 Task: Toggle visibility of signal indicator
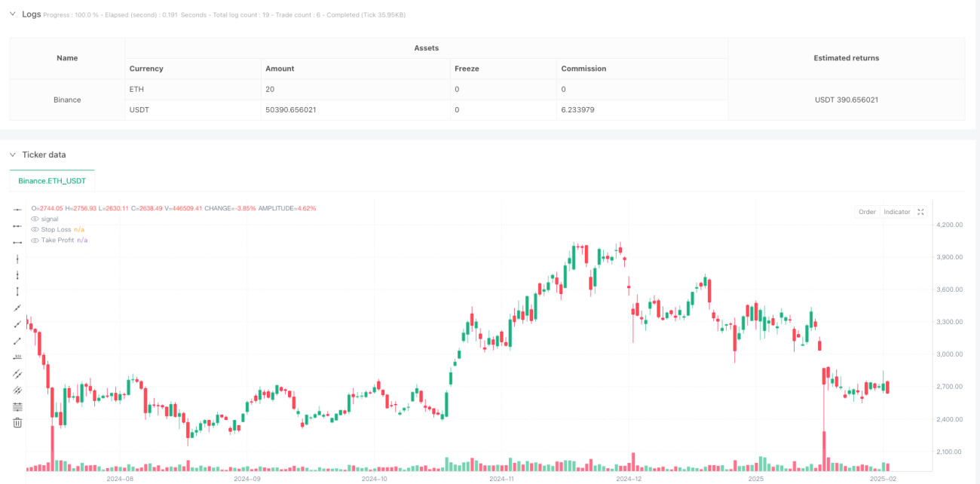pos(35,219)
